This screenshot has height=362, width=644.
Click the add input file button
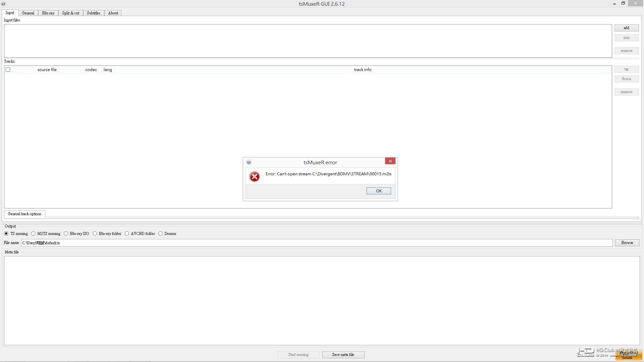626,28
